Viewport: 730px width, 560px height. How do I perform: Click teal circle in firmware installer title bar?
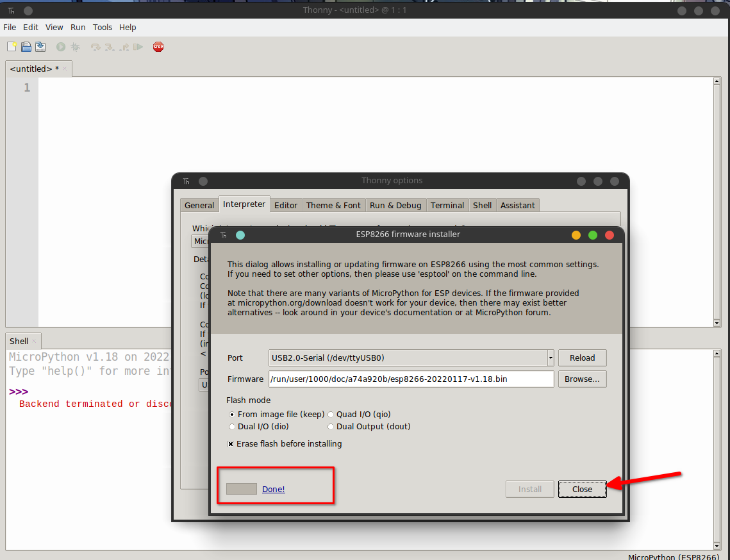pyautogui.click(x=240, y=235)
